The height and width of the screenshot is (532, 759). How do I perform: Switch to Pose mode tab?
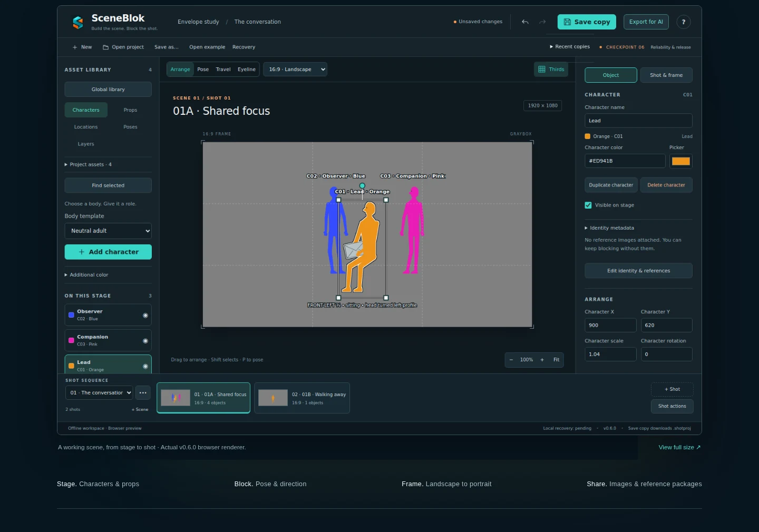click(203, 69)
